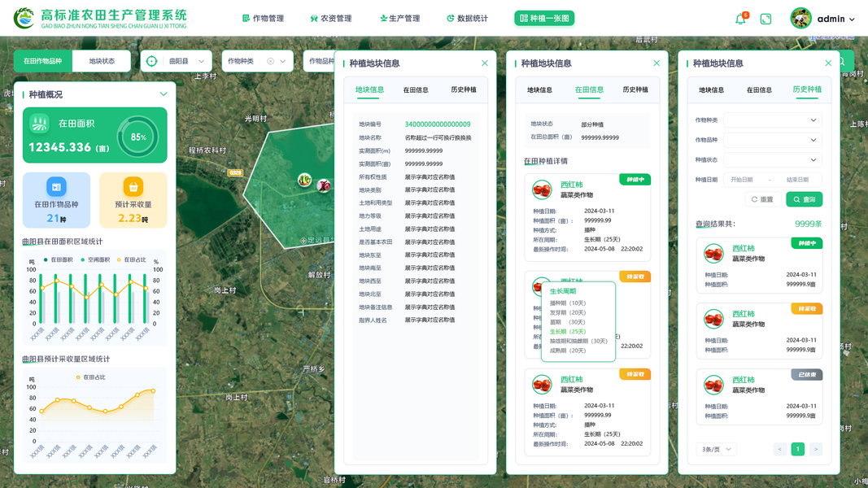Click the locate target icon beside 曲阳县
Image resolution: width=868 pixels, height=488 pixels.
point(151,62)
